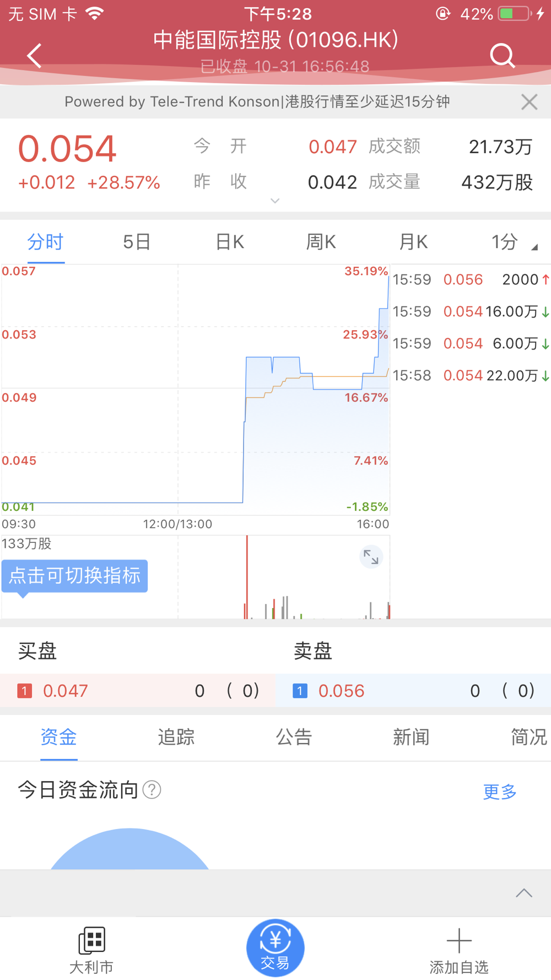Expand chart with fullscreen arrows icon
551x980 pixels.
[x=371, y=557]
